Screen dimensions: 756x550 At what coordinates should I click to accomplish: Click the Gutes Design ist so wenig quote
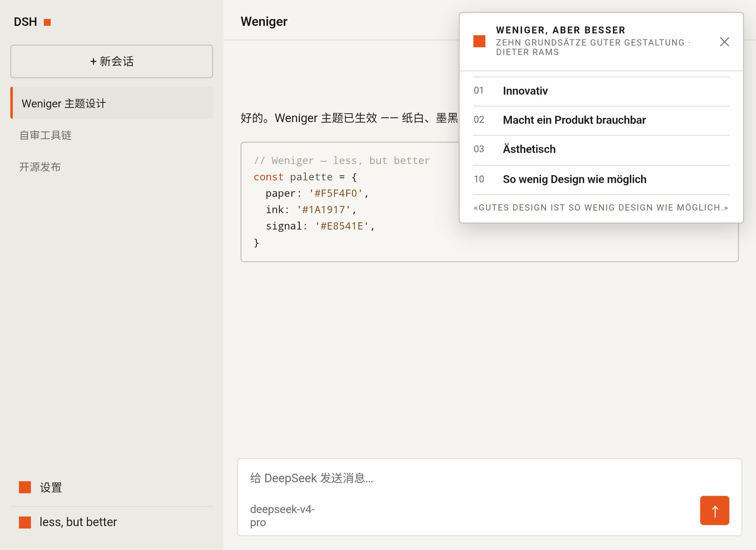(x=601, y=207)
